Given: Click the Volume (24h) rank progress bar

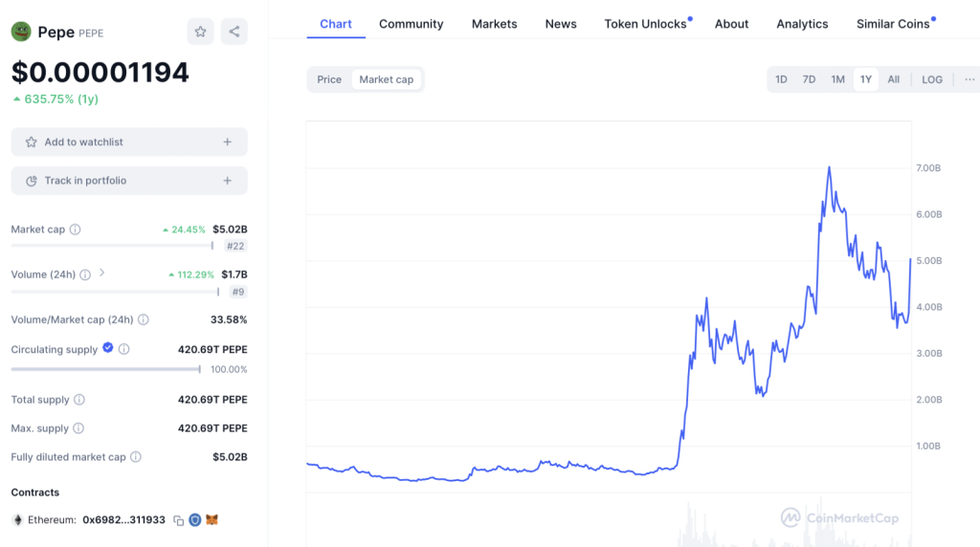Looking at the screenshot, I should point(115,292).
